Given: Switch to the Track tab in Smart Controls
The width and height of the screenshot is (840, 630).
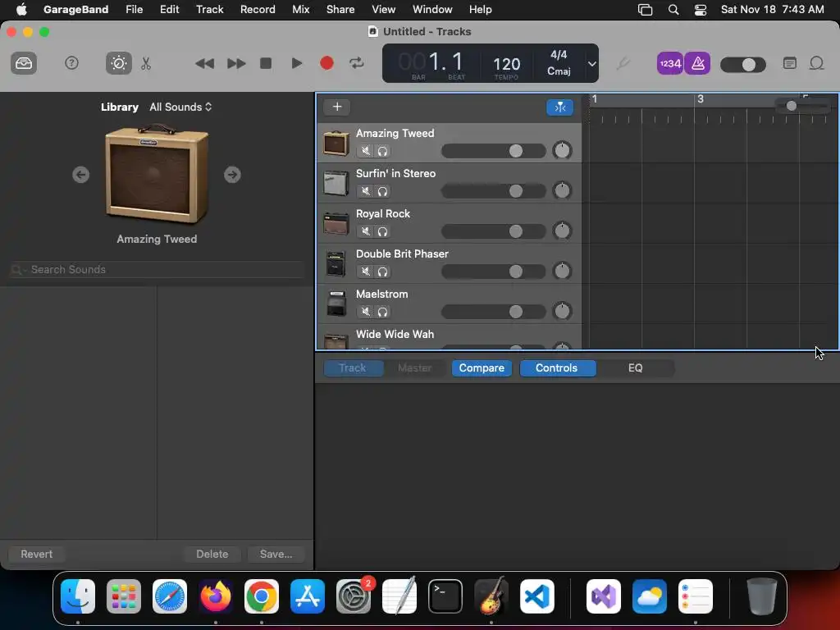Looking at the screenshot, I should 353,368.
